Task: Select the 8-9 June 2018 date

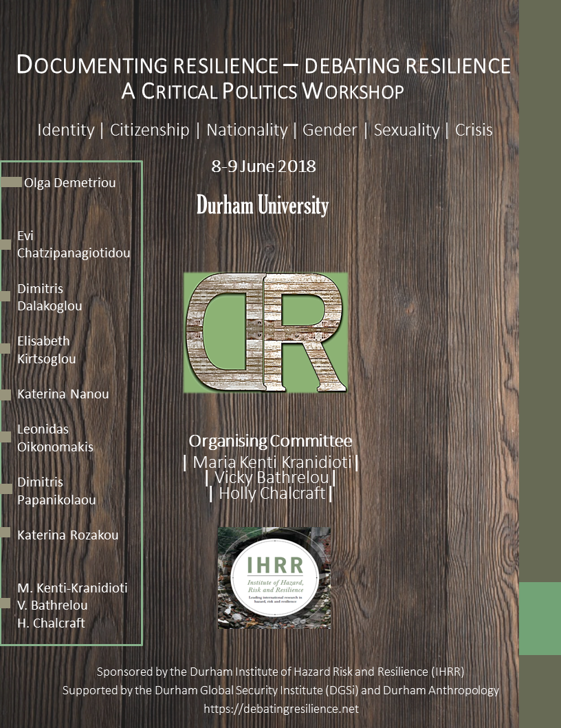Action: (x=263, y=167)
